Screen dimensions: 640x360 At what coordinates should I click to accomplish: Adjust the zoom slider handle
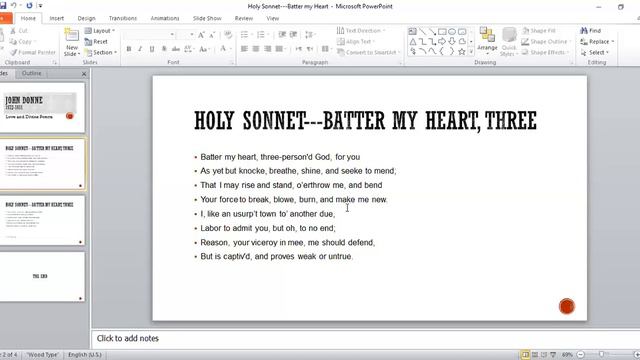pyautogui.click(x=602, y=355)
